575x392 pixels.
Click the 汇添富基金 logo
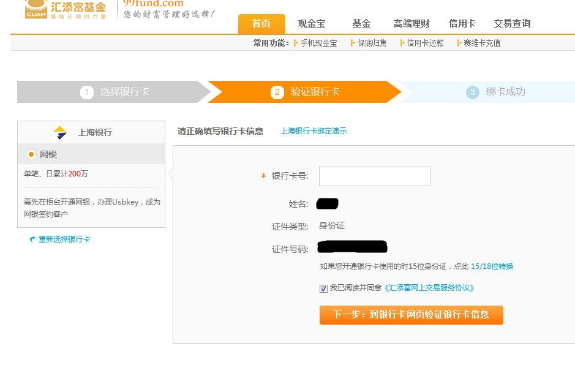65,9
